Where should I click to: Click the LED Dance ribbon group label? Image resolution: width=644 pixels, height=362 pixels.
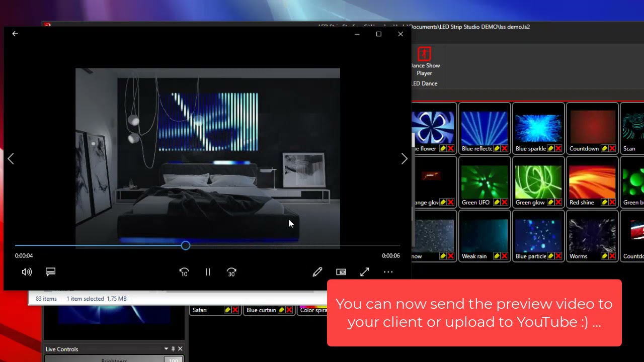pos(424,83)
